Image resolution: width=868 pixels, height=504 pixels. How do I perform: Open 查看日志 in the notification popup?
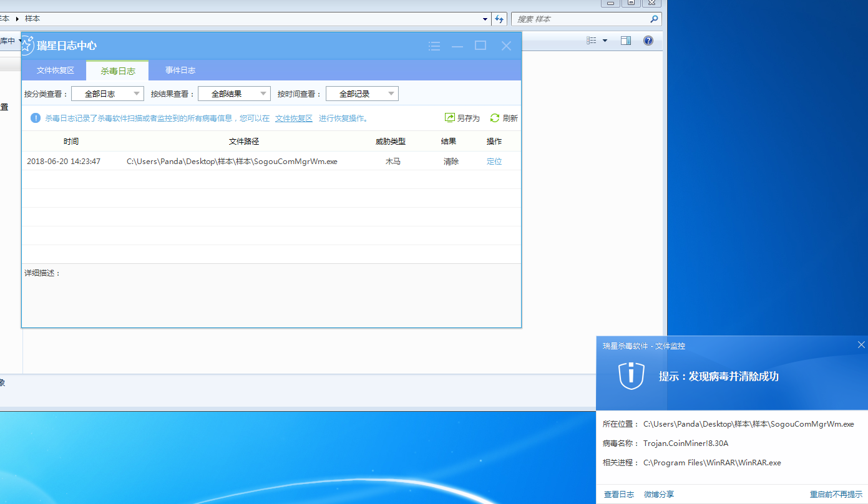pyautogui.click(x=619, y=494)
